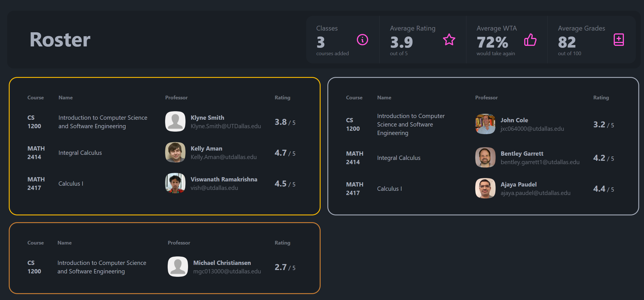644x300 pixels.
Task: Click Michael Christiansen's placeholder avatar icon
Action: click(178, 266)
